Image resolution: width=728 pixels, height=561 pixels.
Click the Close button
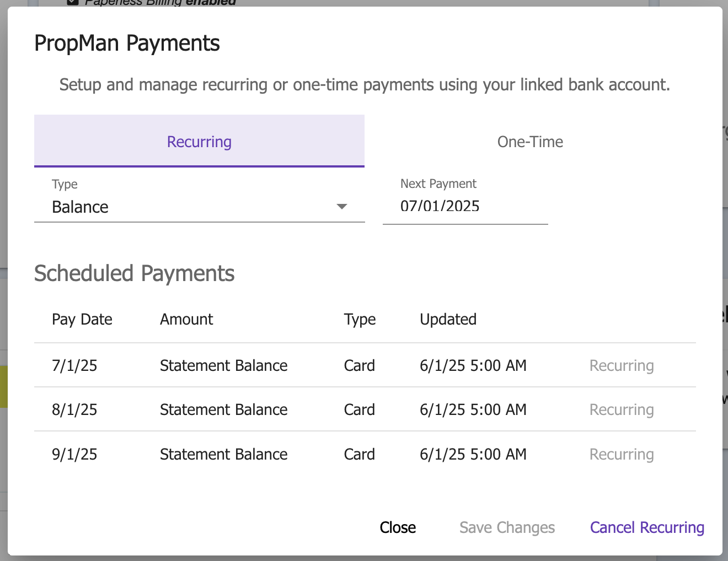coord(398,527)
